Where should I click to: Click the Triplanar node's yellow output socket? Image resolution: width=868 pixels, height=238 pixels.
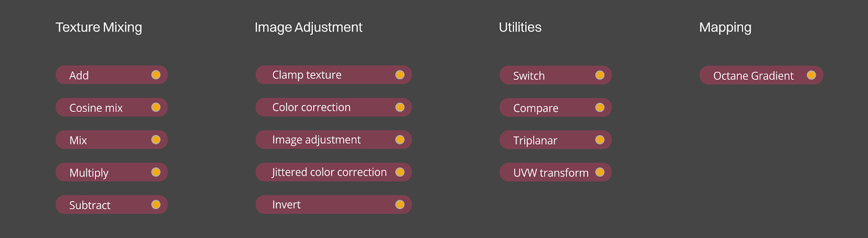point(599,140)
